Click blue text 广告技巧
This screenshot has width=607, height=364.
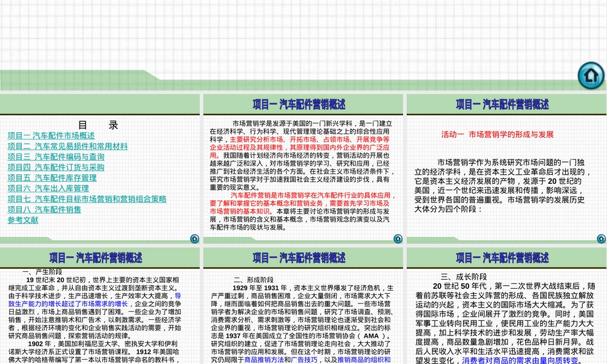(x=304, y=360)
